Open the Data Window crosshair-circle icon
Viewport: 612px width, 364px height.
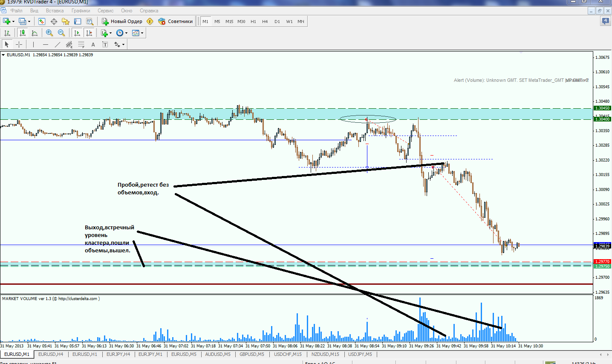[x=54, y=21]
